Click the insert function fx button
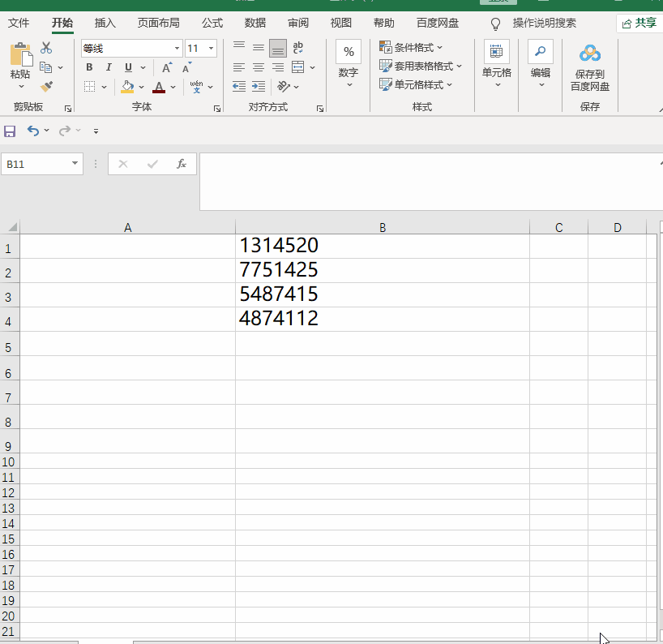The height and width of the screenshot is (644, 663). pos(182,164)
